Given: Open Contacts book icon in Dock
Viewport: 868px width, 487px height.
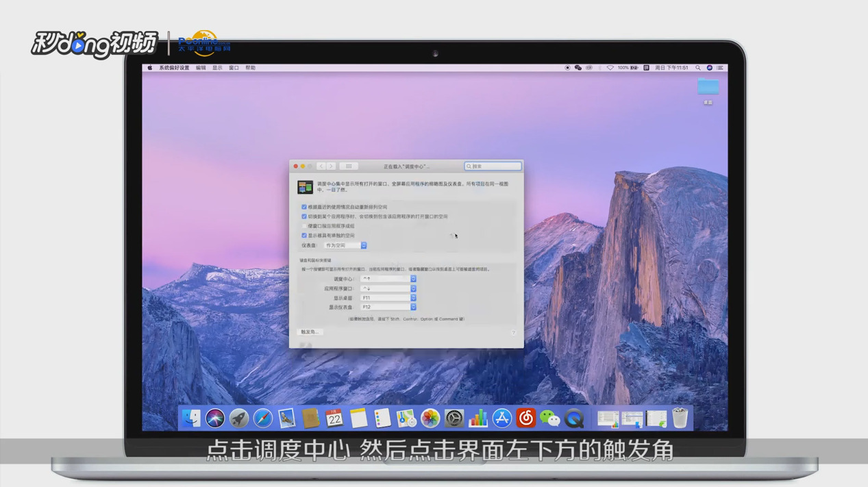Looking at the screenshot, I should click(x=310, y=418).
